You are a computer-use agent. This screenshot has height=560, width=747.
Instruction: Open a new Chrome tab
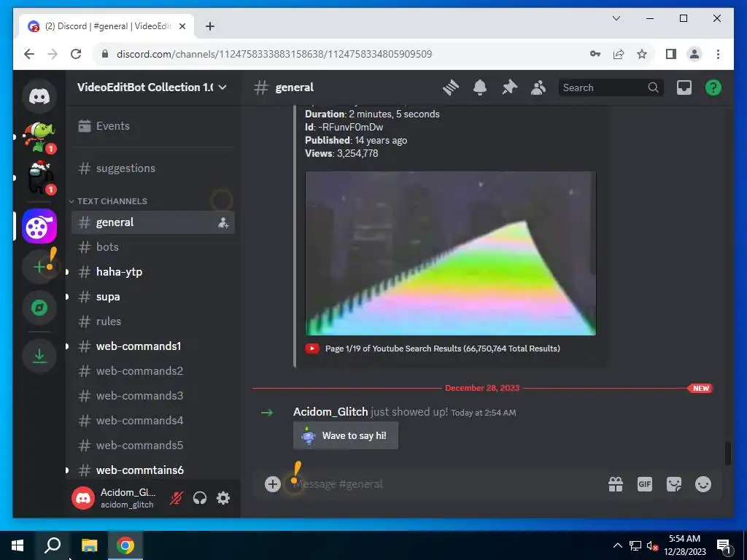[x=209, y=26]
